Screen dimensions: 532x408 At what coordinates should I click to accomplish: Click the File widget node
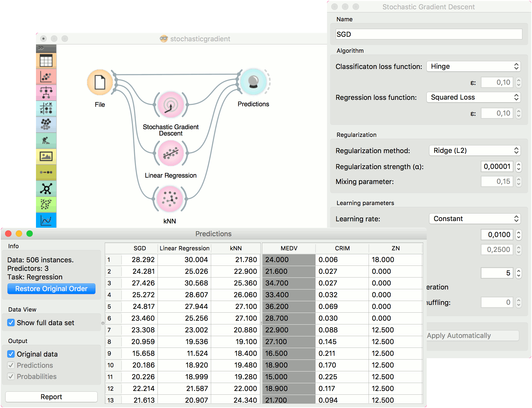coord(100,82)
